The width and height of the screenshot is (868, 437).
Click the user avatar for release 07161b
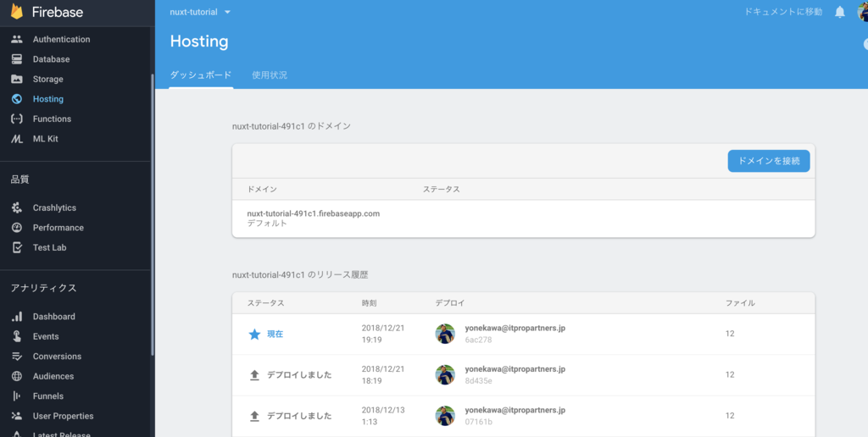coord(445,416)
